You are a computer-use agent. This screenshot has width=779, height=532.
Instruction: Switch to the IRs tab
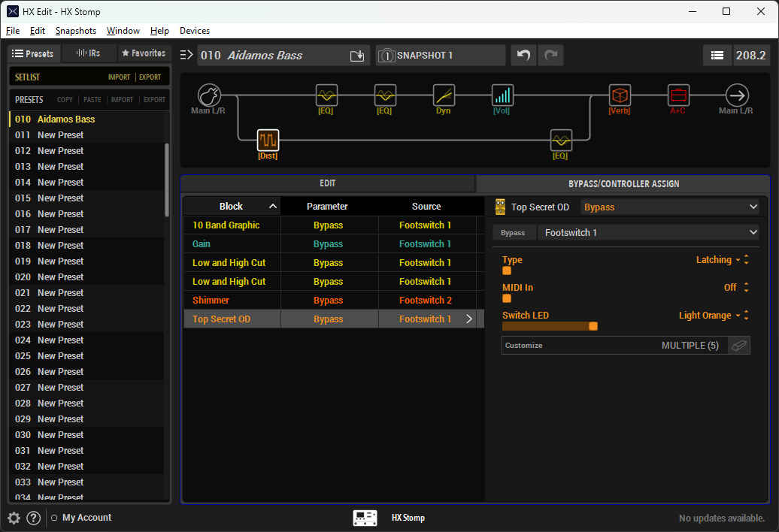[x=89, y=53]
